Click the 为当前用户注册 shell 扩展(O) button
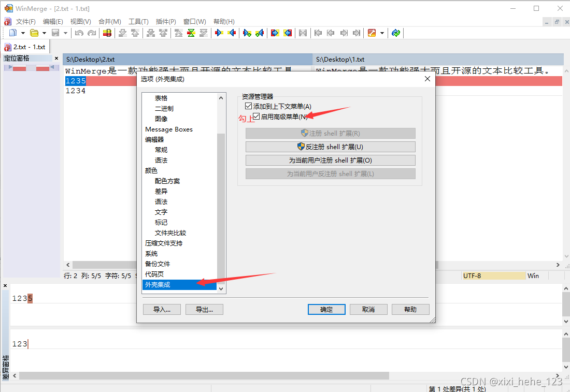 (x=331, y=160)
